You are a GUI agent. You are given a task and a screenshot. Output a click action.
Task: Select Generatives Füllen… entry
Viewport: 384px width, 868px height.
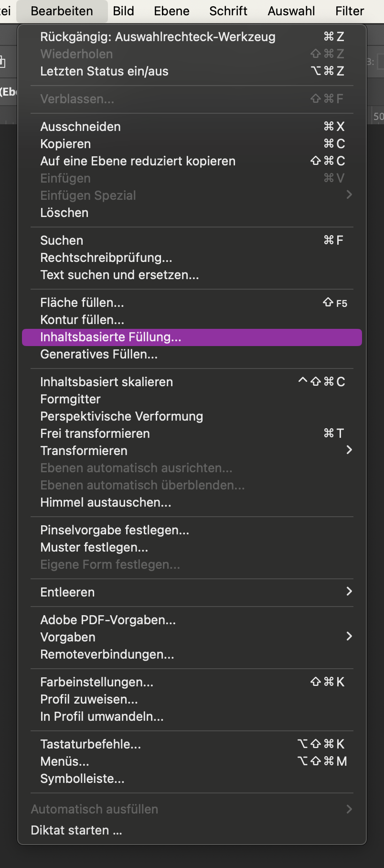(99, 354)
